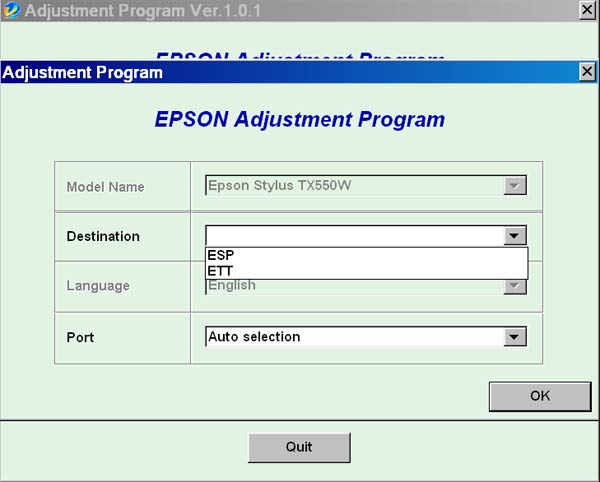Open the Port dropdown arrow
This screenshot has height=482, width=600.
point(515,337)
